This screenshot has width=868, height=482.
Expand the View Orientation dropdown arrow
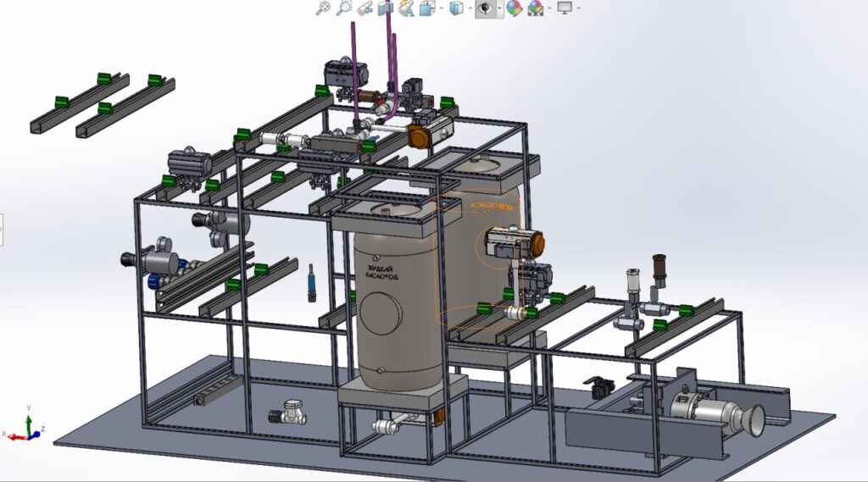(440, 8)
